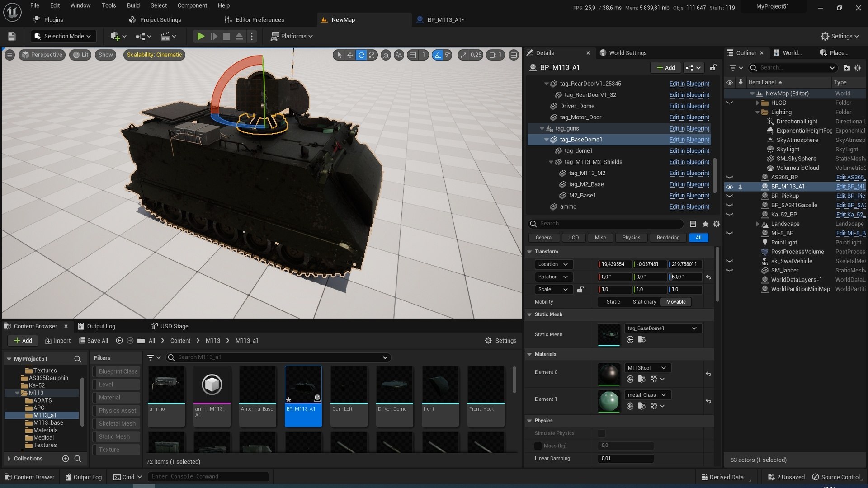Open the Build menu
868x488 pixels.
[x=133, y=5]
